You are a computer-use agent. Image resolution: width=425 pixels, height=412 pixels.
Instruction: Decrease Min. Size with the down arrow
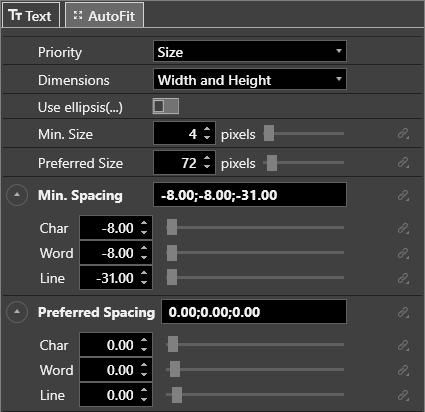click(207, 137)
